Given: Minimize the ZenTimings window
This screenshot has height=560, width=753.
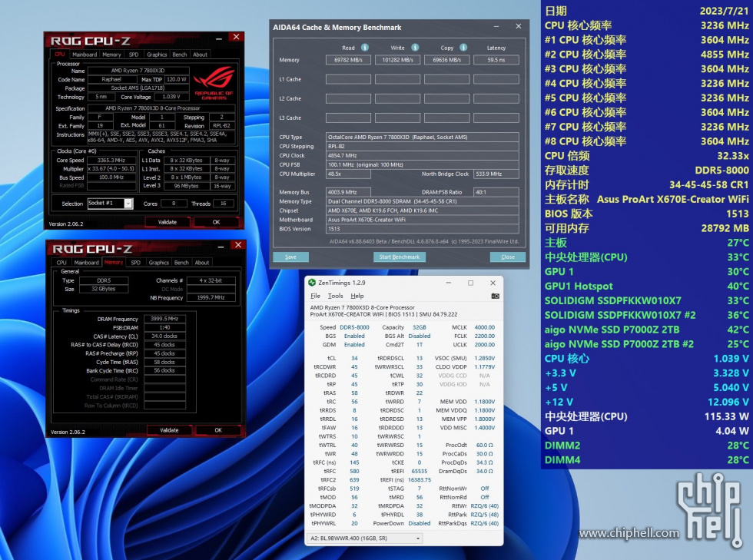Looking at the screenshot, I should tap(448, 283).
